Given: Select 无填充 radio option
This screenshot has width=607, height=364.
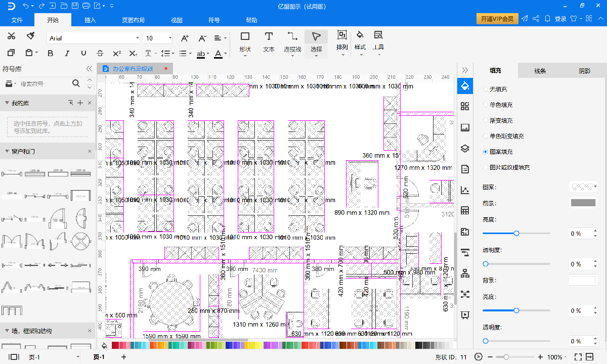Looking at the screenshot, I should click(486, 89).
